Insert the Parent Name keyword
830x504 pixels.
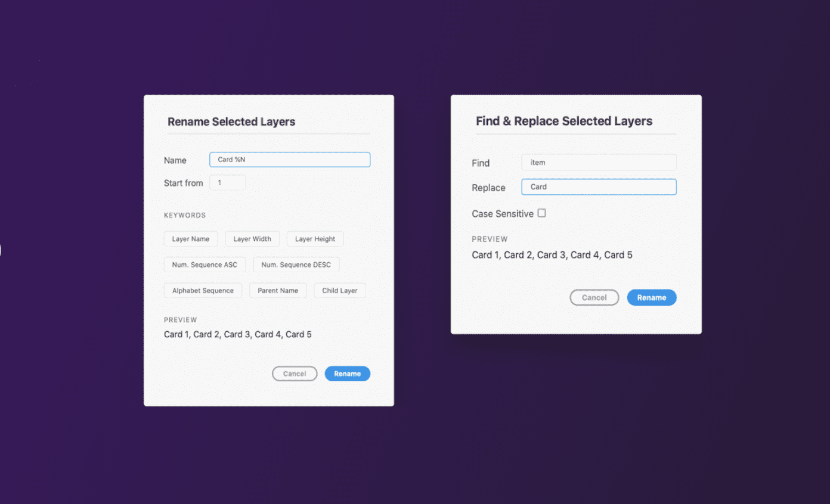[278, 291]
